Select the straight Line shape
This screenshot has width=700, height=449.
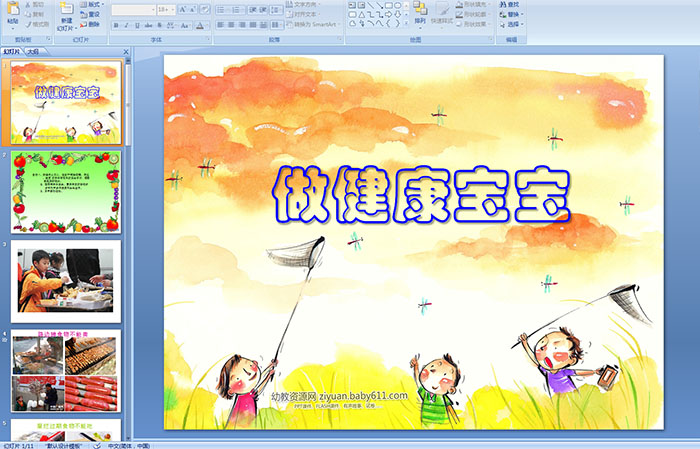[371, 5]
